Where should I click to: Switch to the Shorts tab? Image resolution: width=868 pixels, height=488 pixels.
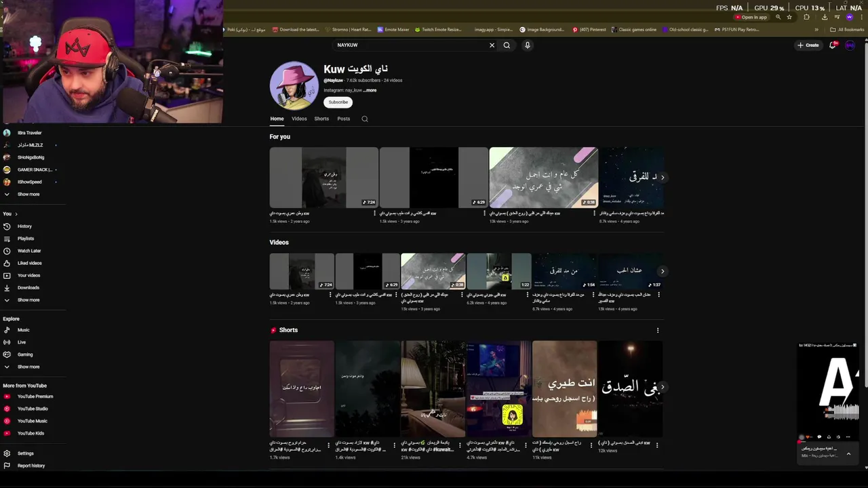[321, 119]
